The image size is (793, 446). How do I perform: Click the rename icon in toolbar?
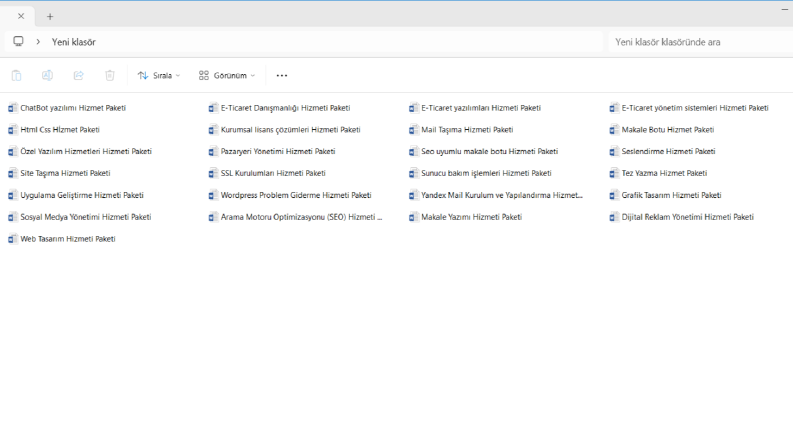[47, 75]
